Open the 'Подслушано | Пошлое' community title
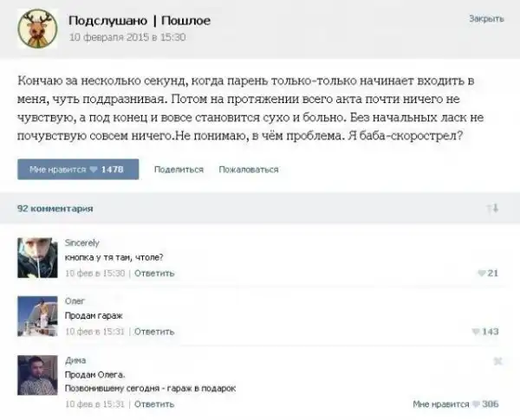The image size is (520, 420). click(140, 21)
